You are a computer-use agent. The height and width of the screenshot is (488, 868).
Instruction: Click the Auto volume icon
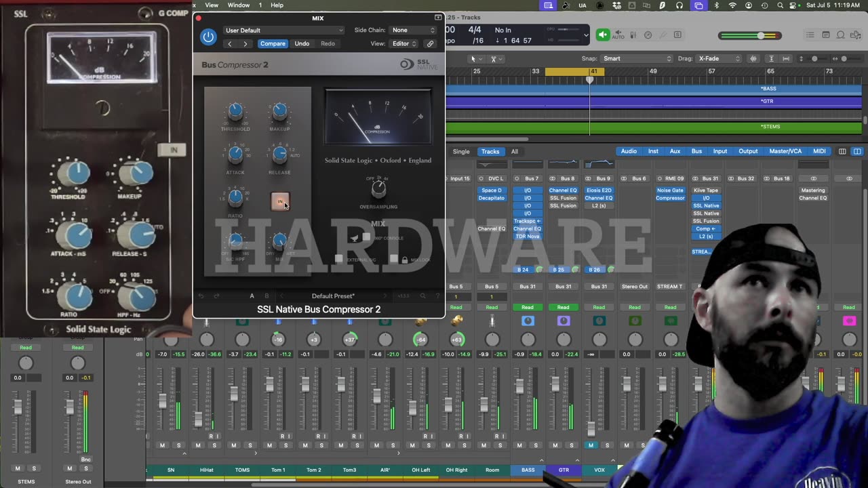[x=618, y=35]
